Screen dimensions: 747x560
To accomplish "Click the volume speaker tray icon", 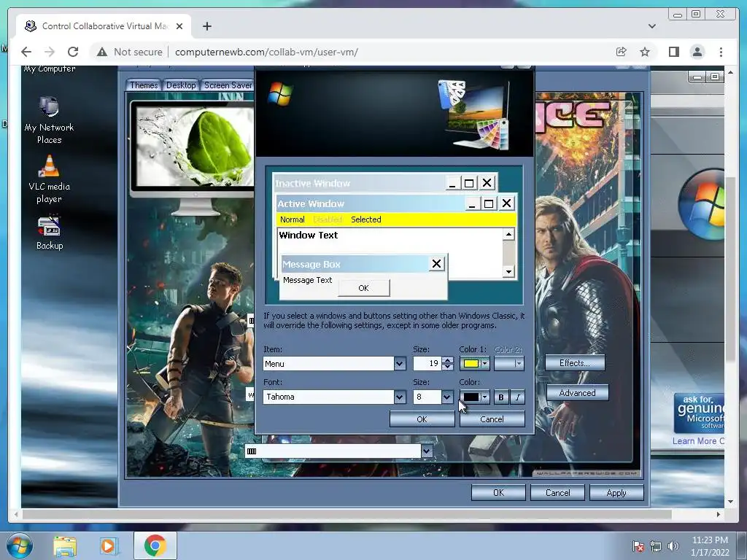I will point(673,546).
